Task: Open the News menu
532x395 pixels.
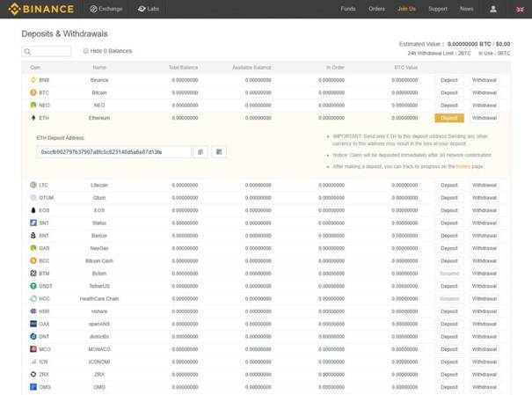Action: click(x=467, y=9)
